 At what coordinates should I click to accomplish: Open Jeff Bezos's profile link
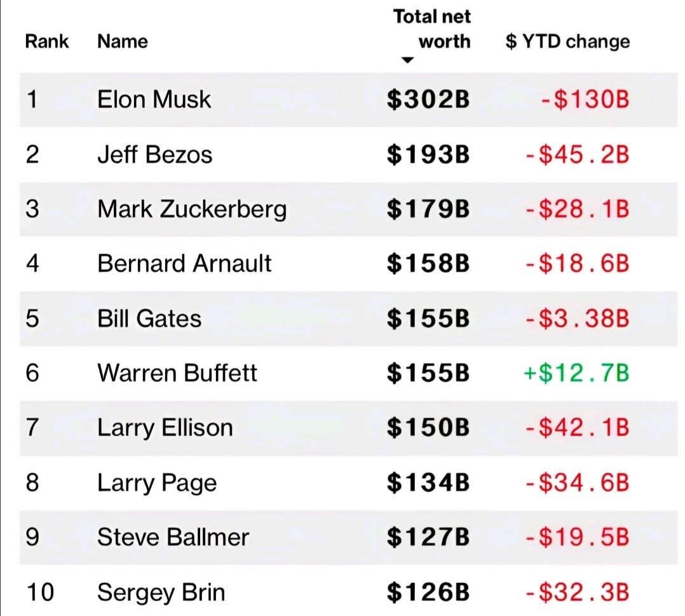[x=154, y=154]
